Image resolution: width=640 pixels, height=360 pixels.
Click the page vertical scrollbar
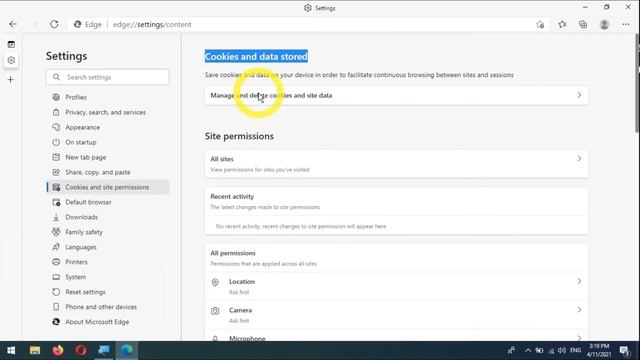pos(637,83)
